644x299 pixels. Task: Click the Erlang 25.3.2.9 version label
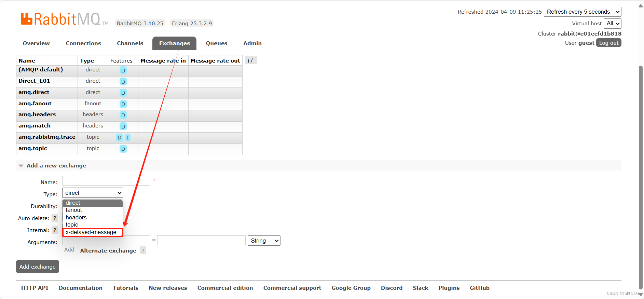point(192,23)
